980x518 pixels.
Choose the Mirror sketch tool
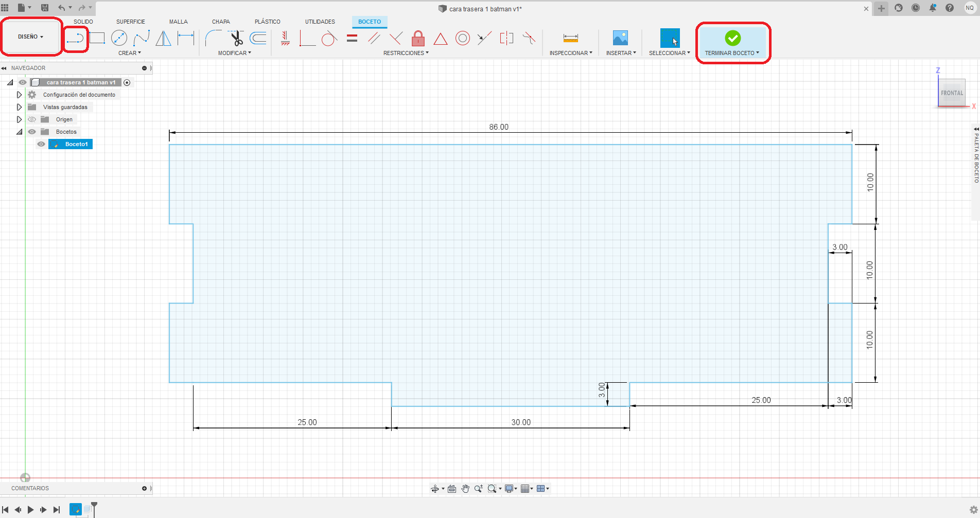pyautogui.click(x=163, y=38)
